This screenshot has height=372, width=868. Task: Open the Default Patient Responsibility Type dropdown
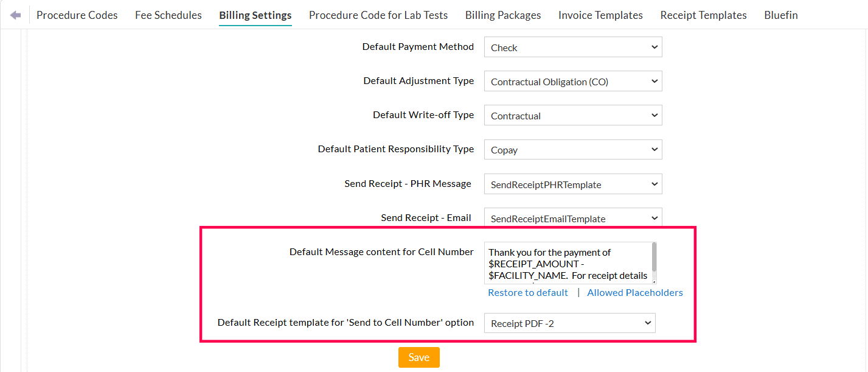(x=572, y=149)
